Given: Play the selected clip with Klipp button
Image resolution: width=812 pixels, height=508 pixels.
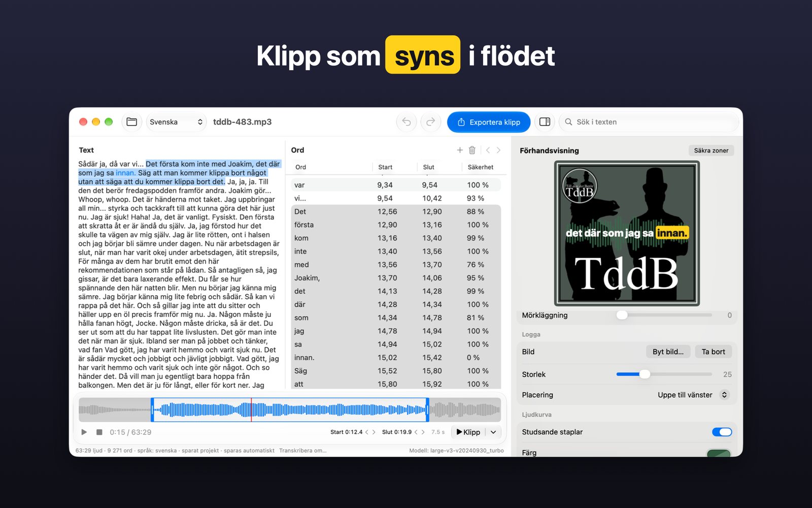Looking at the screenshot, I should click(468, 432).
